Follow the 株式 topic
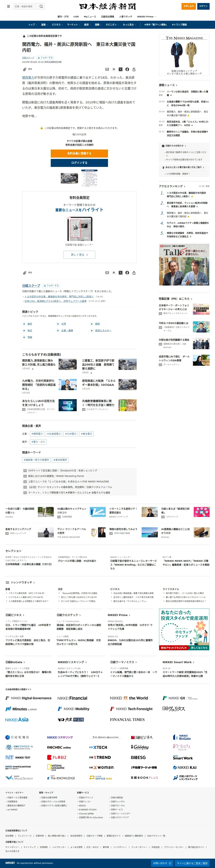This screenshot has height=868, width=215. (24, 330)
